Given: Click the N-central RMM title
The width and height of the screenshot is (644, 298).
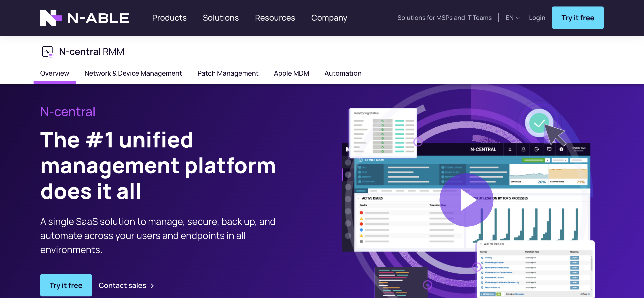Looking at the screenshot, I should click(91, 51).
